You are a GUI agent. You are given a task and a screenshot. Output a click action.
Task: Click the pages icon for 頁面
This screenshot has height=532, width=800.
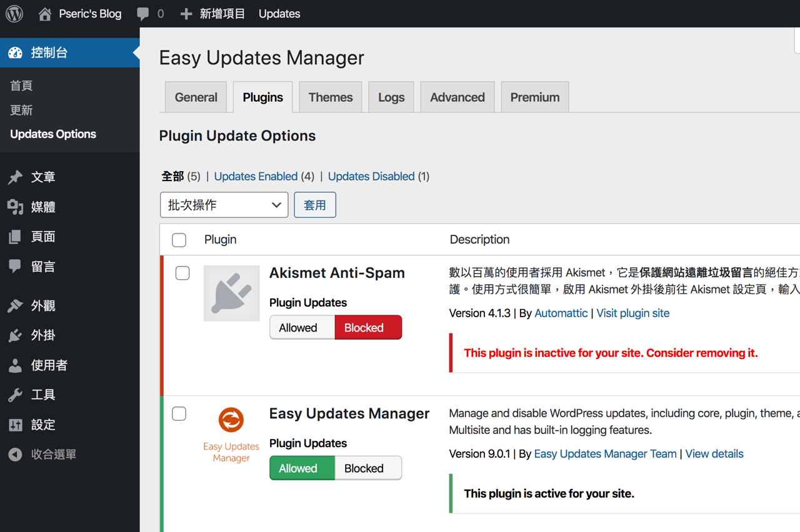tap(16, 237)
